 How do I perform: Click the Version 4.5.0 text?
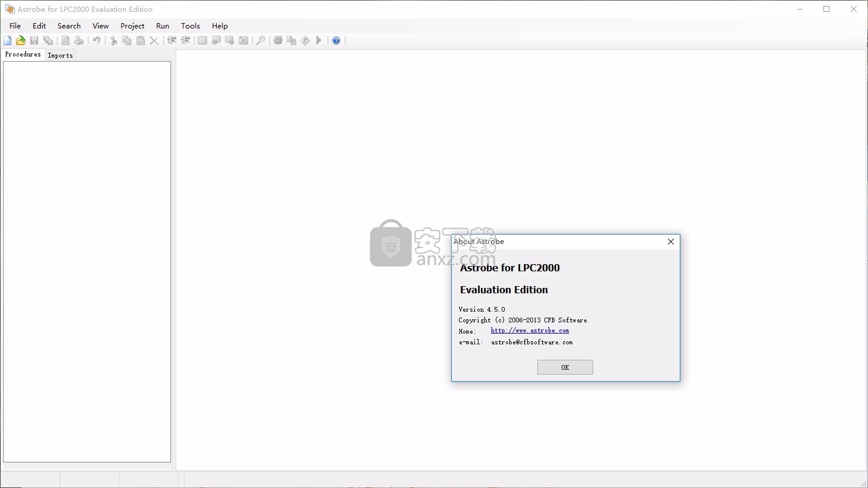pyautogui.click(x=481, y=309)
